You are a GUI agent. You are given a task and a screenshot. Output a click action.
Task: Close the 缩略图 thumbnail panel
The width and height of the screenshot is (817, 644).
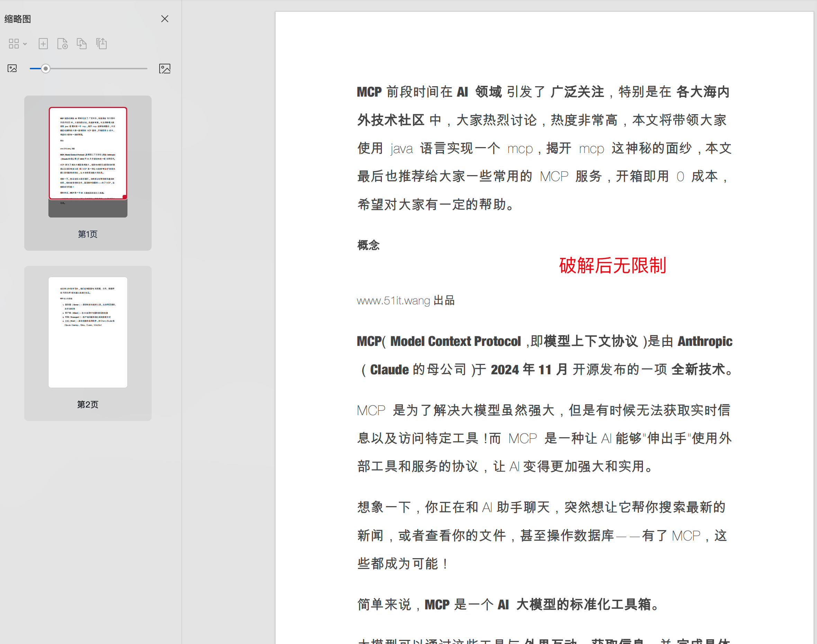[x=165, y=19]
